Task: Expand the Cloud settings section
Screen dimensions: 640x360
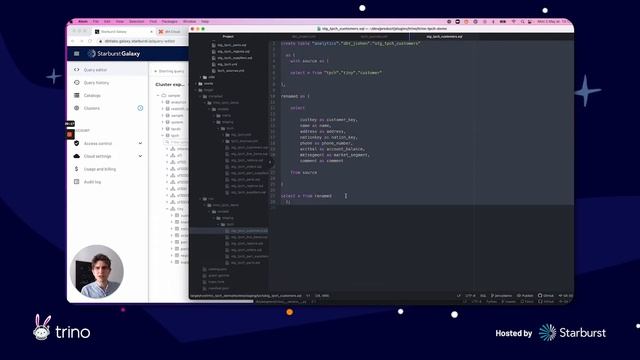Action: point(140,156)
